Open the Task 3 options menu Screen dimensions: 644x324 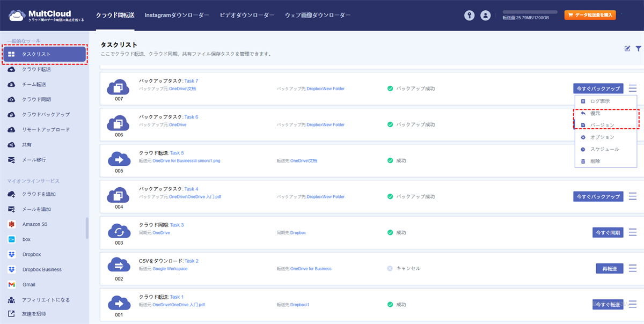633,232
